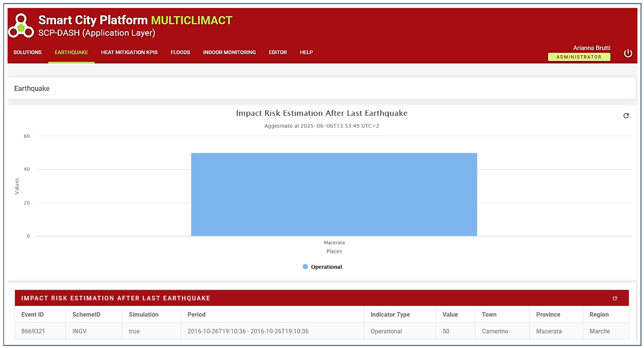
Task: Click the Macerata bar in chart
Action: pyautogui.click(x=334, y=194)
